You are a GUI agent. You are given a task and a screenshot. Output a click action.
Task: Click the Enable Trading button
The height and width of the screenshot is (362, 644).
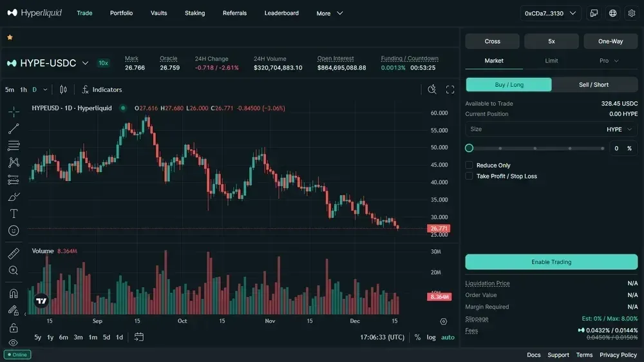pyautogui.click(x=551, y=262)
